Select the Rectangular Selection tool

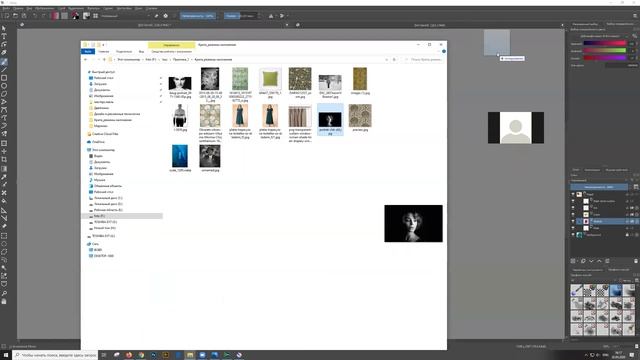coord(4,236)
